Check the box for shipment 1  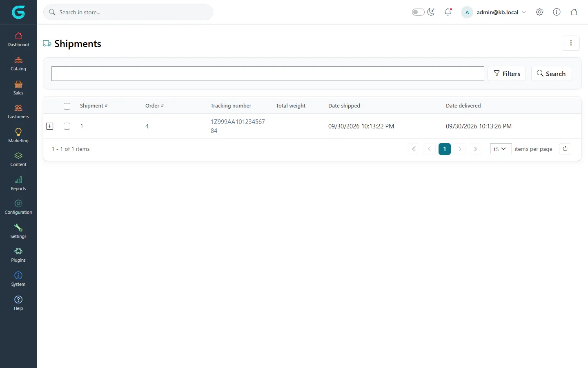[67, 126]
